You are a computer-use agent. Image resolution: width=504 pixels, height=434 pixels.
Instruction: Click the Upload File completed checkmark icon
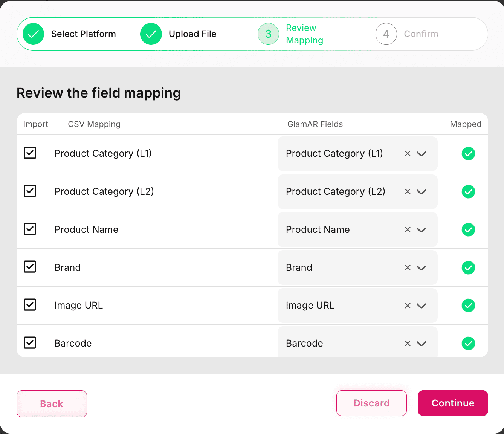pos(151,34)
